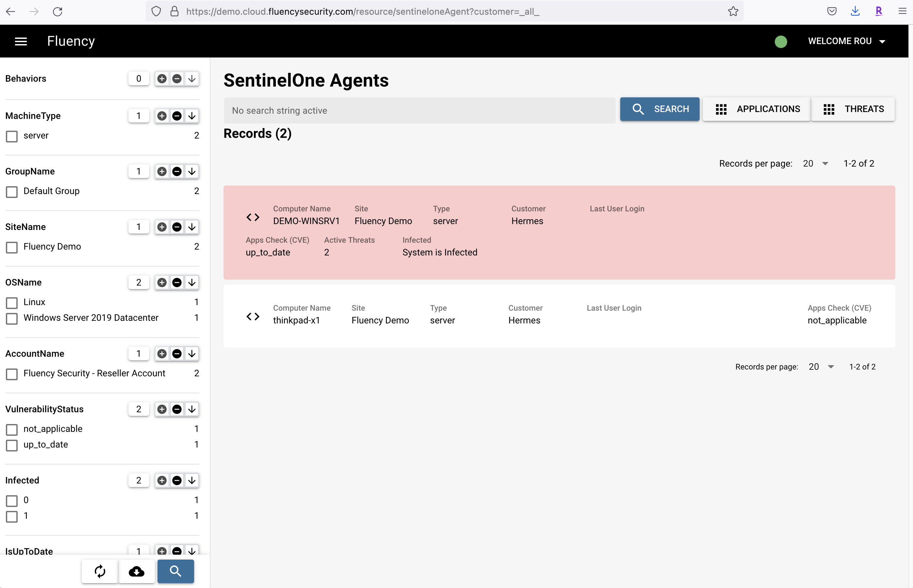Open the DEMO-WINSRV1 infected record card
913x588 pixels.
pos(559,233)
